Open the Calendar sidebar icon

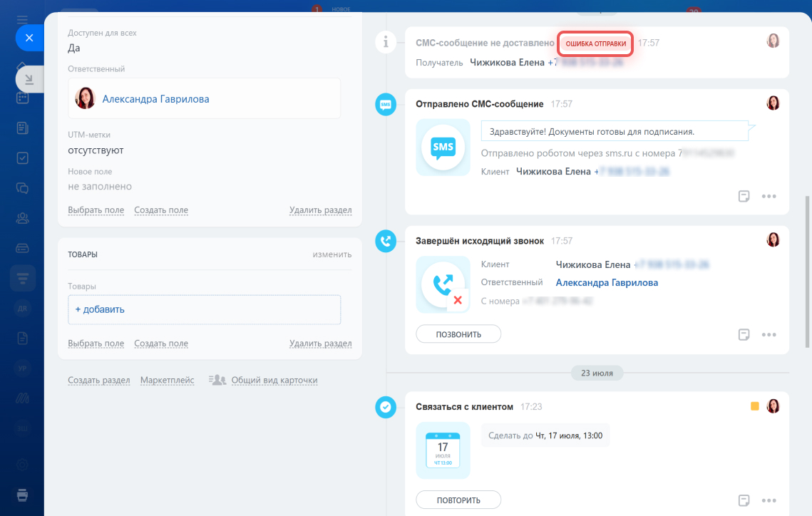(22, 98)
